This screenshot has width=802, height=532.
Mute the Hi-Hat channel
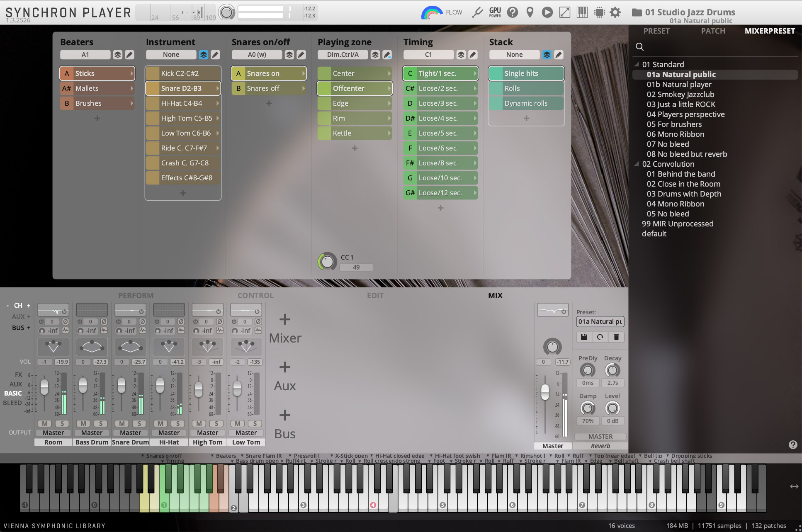[x=160, y=423]
